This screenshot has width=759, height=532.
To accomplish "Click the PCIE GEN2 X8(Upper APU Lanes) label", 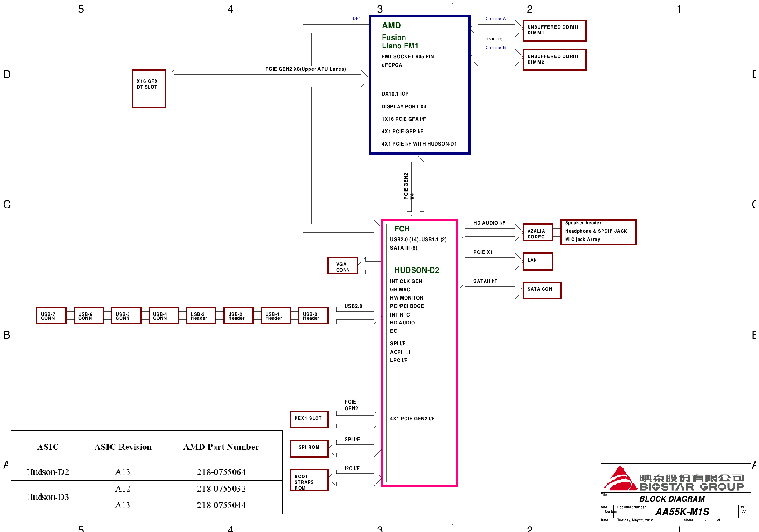I will point(305,69).
